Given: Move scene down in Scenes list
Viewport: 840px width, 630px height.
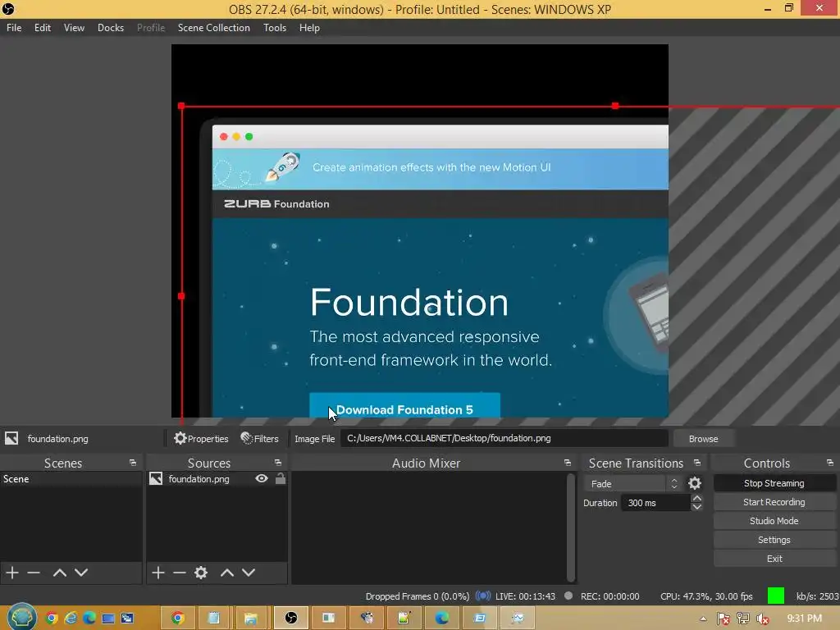Looking at the screenshot, I should pos(81,572).
